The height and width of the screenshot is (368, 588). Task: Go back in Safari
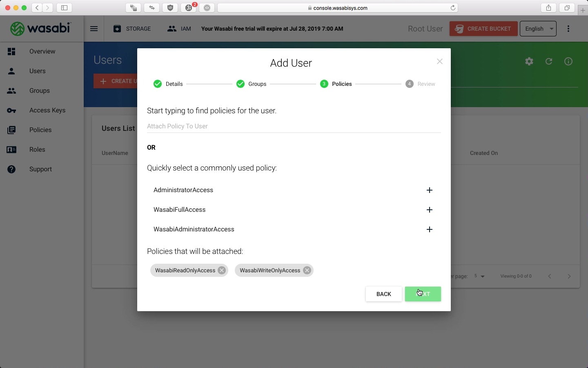(37, 8)
